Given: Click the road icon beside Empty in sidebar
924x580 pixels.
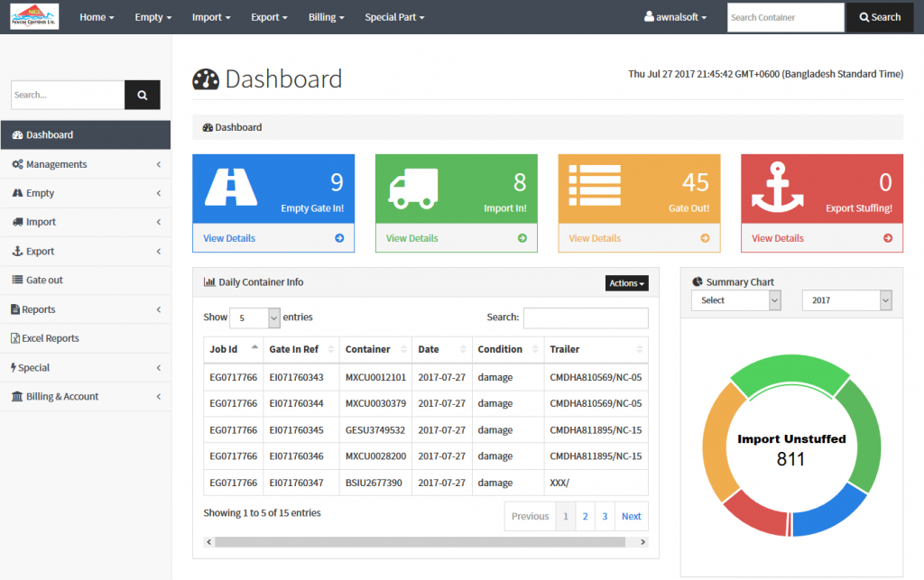Looking at the screenshot, I should pos(18,193).
